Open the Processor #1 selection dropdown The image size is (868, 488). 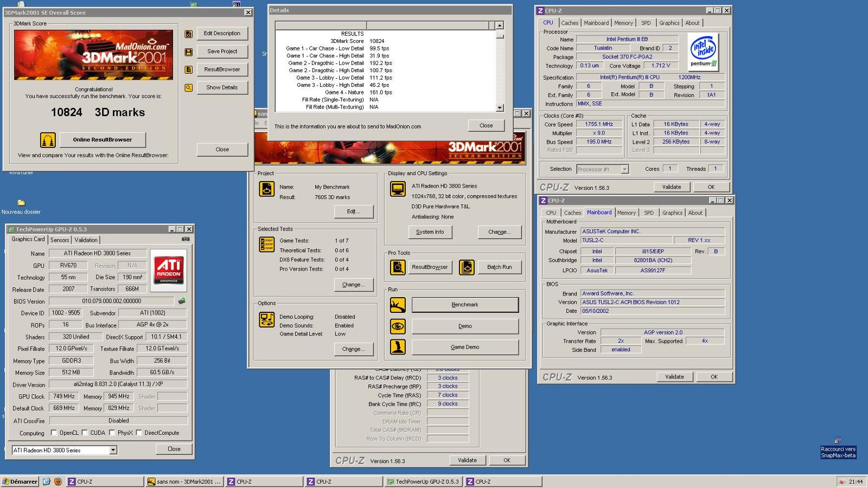point(624,169)
